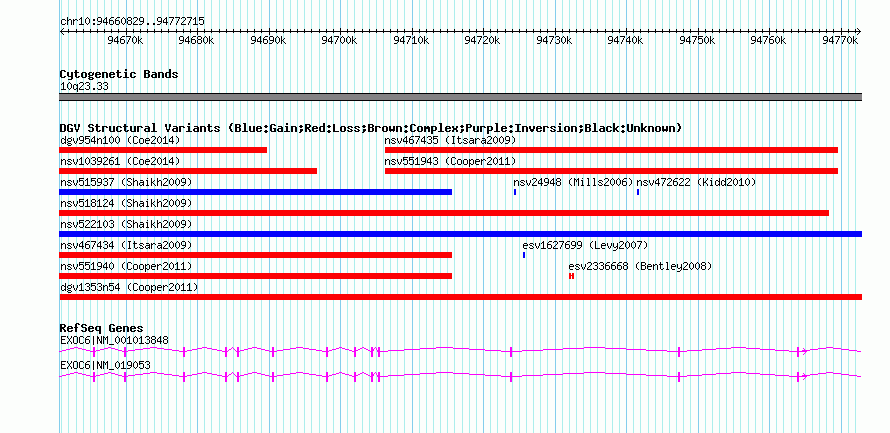Image resolution: width=890 pixels, height=433 pixels.
Task: Click the red bar under nsv467434
Action: pyautogui.click(x=255, y=255)
